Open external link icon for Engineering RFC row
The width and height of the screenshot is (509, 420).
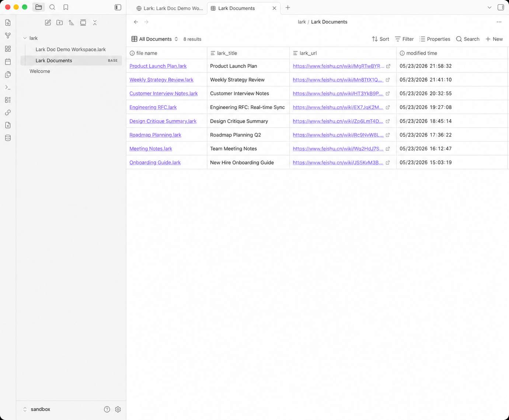388,108
